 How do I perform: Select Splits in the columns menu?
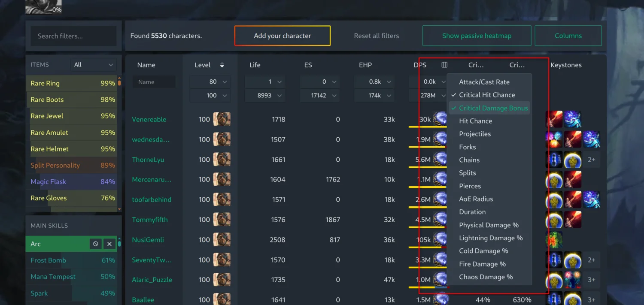tap(489, 173)
